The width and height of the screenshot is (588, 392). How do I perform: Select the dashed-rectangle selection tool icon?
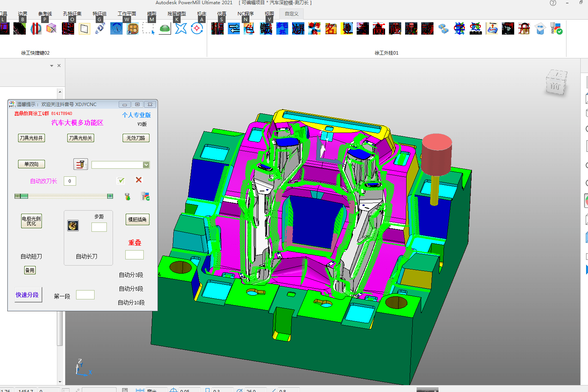click(x=148, y=28)
